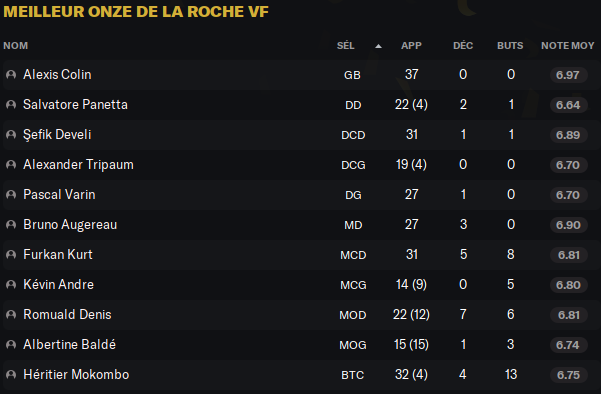Sort by the APP column header

click(x=411, y=46)
